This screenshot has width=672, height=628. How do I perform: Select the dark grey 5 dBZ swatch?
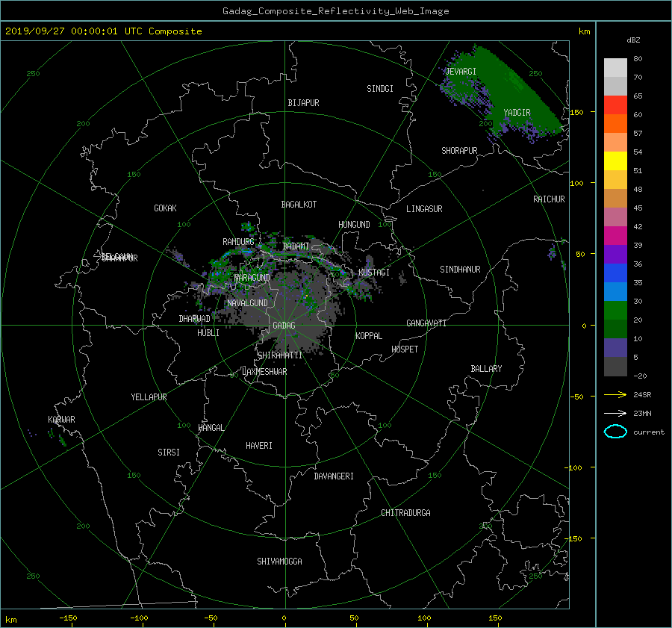(x=615, y=367)
